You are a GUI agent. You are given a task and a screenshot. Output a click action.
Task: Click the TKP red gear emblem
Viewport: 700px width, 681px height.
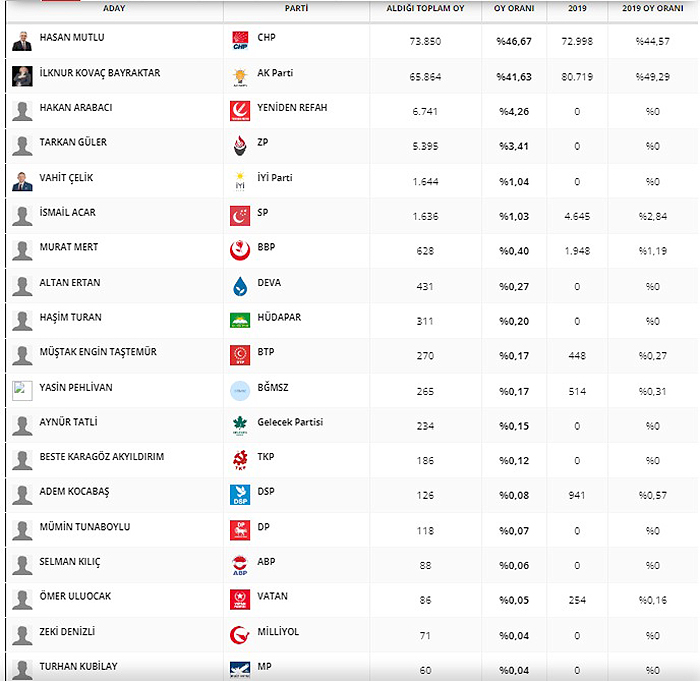[240, 460]
